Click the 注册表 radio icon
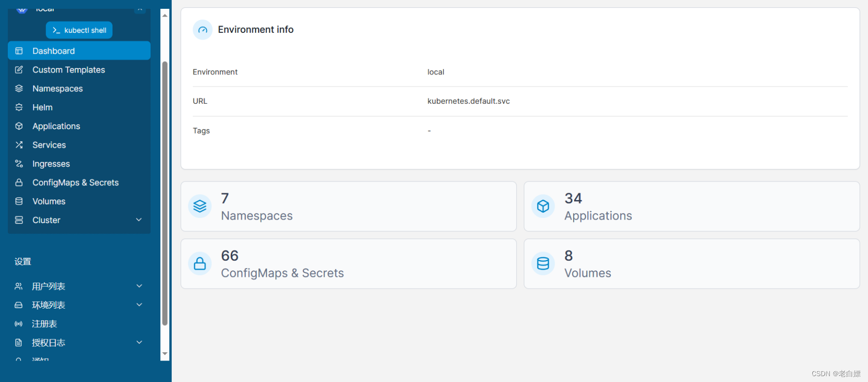 click(19, 324)
